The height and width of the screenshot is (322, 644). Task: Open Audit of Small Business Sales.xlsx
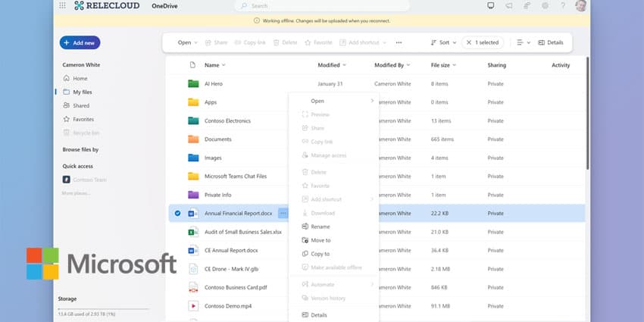point(243,232)
